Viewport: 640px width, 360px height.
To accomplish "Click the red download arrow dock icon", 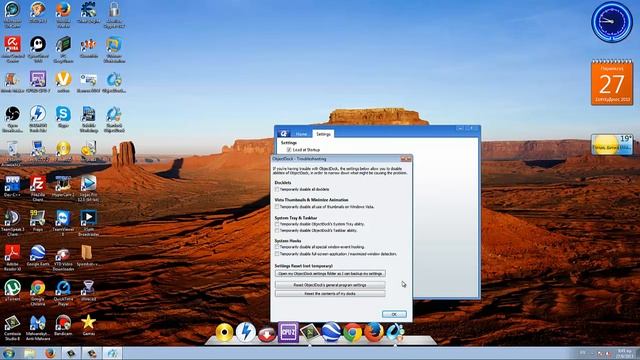I will 267,334.
